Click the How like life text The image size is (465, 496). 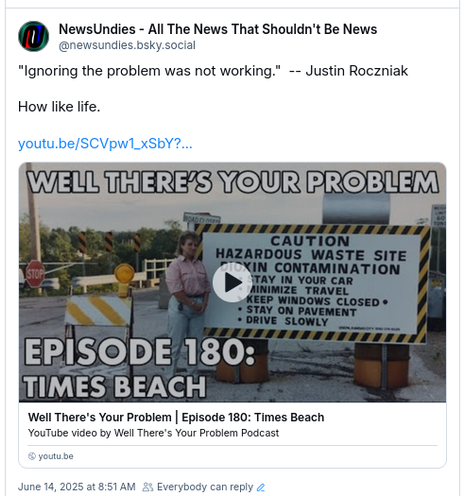pos(59,107)
